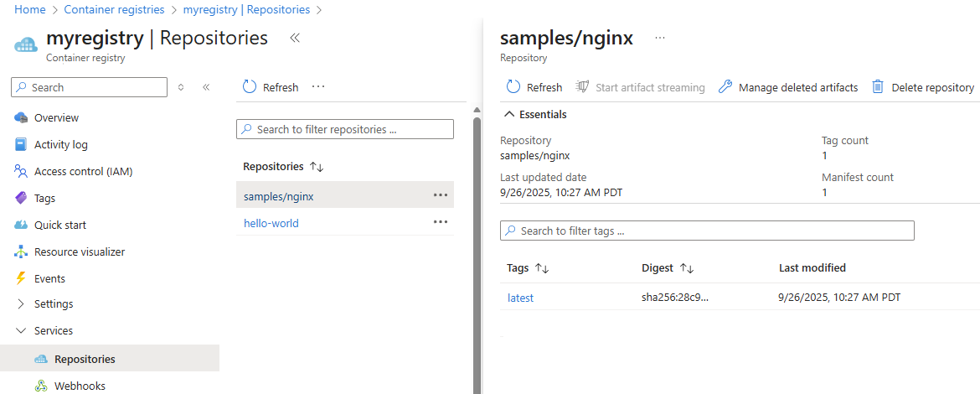The height and width of the screenshot is (394, 980).
Task: Open the Resource visualizer page
Action: 79,251
